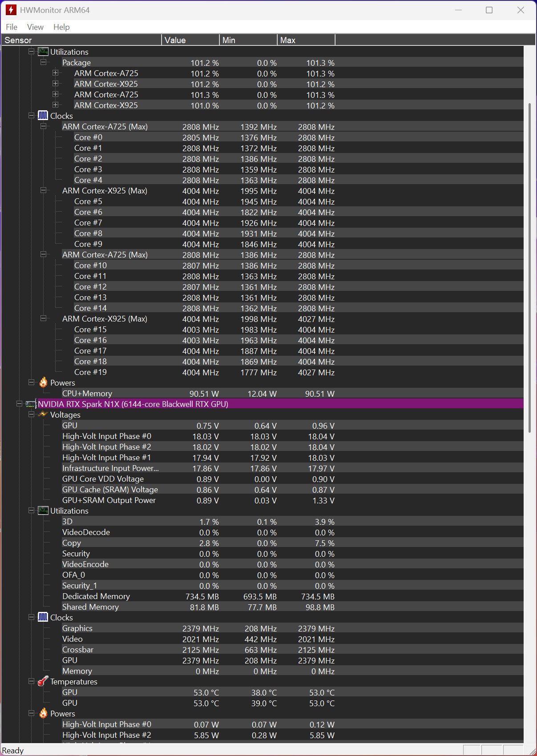Click the Ready status bar text
537x756 pixels.
[x=13, y=751]
